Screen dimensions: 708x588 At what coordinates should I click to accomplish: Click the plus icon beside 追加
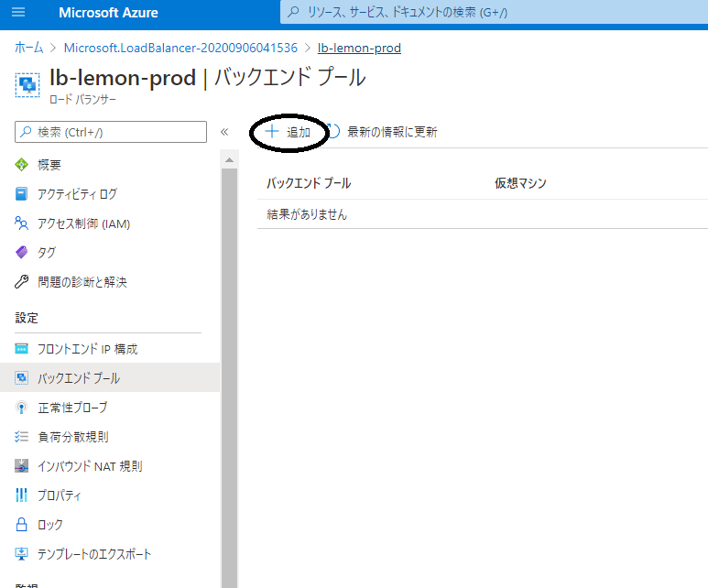(271, 131)
